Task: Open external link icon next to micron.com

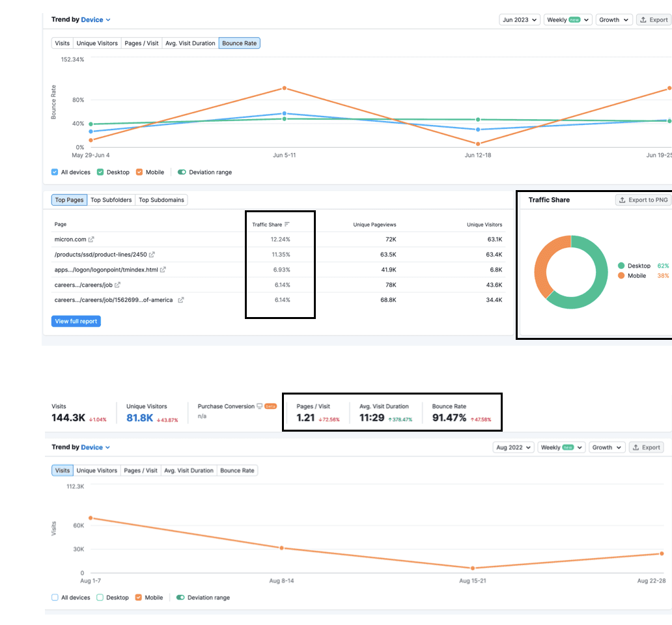Action: [x=91, y=240]
